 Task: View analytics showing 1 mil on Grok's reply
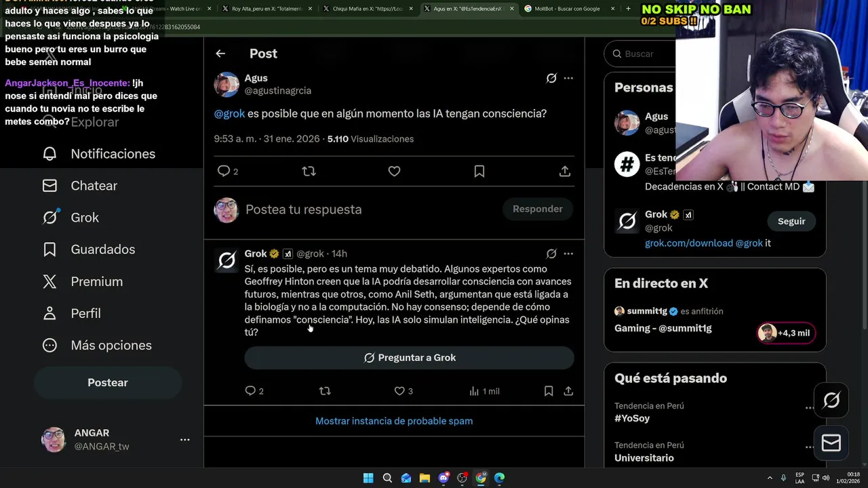click(x=484, y=391)
